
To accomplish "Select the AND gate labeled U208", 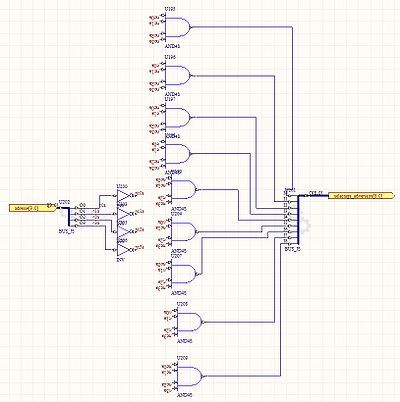I will click(189, 322).
